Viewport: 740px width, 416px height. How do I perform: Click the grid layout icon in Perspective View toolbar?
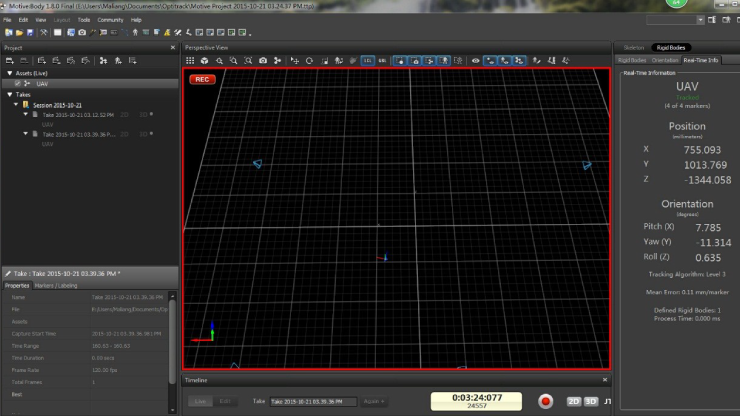(190, 61)
